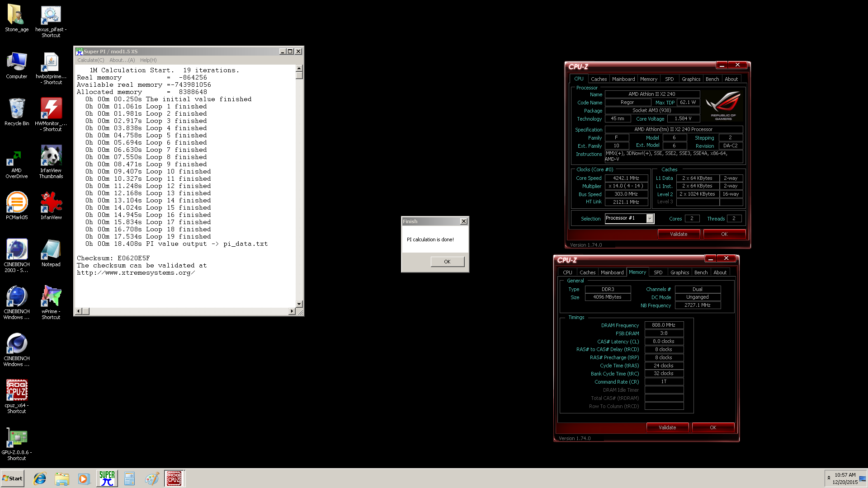Maximize the Super PI window

(x=290, y=52)
